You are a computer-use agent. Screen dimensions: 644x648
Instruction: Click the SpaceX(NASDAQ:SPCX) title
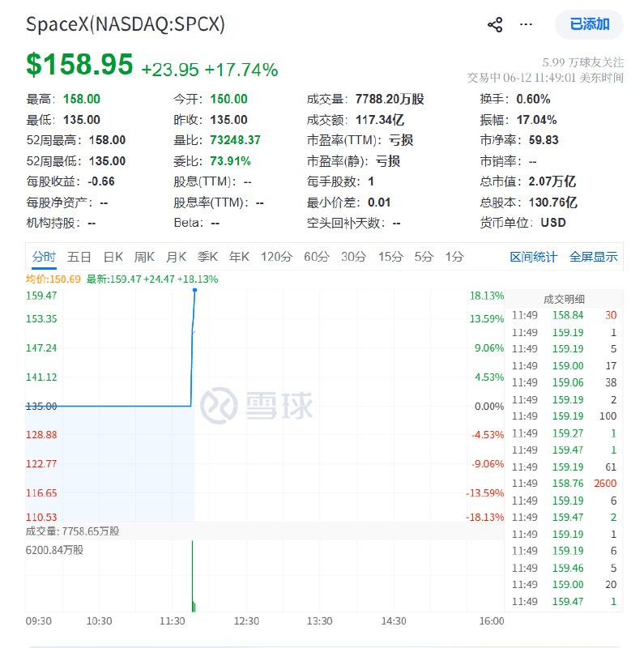pos(126,24)
